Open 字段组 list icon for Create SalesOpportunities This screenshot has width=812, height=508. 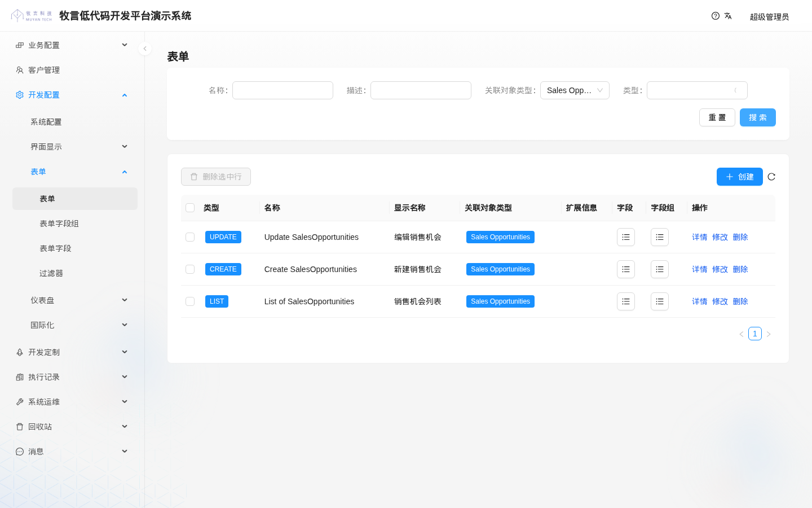pyautogui.click(x=660, y=269)
